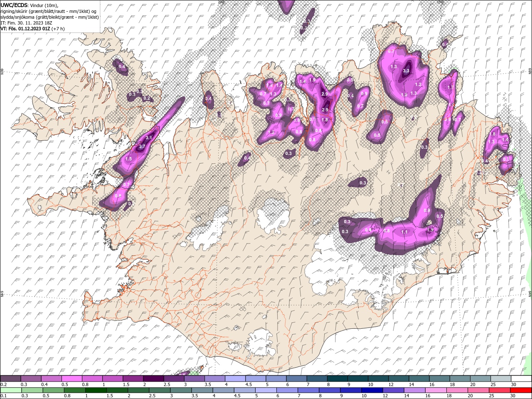Click the 'rigning/skúrir (grænt/blátt/rautt - mm/1klst) og' line

point(49,11)
